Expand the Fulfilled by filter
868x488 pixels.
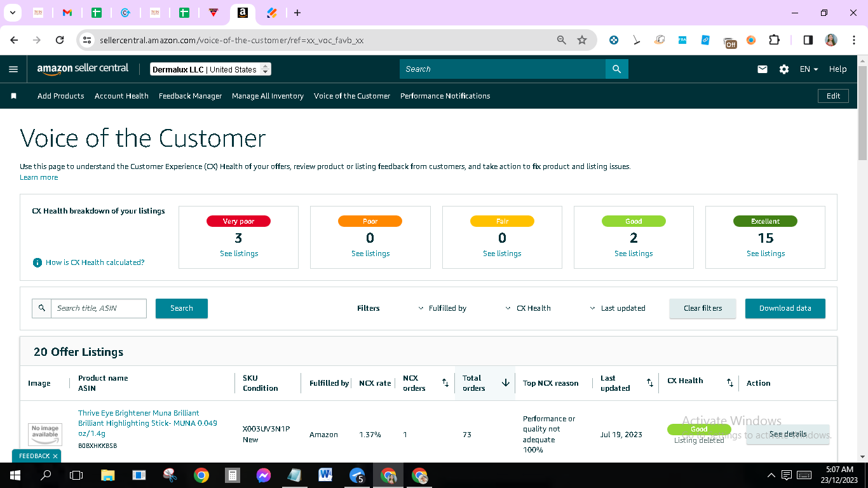442,308
